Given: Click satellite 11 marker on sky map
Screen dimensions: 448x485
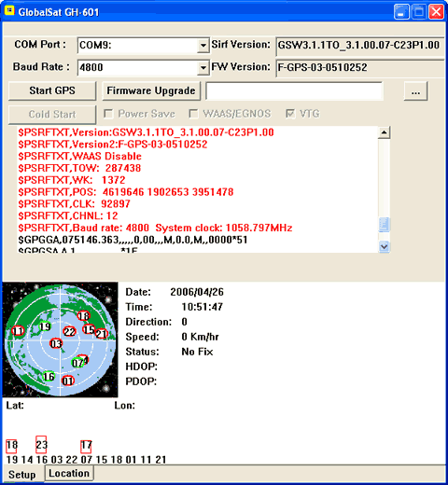Looking at the screenshot, I should tap(18, 331).
